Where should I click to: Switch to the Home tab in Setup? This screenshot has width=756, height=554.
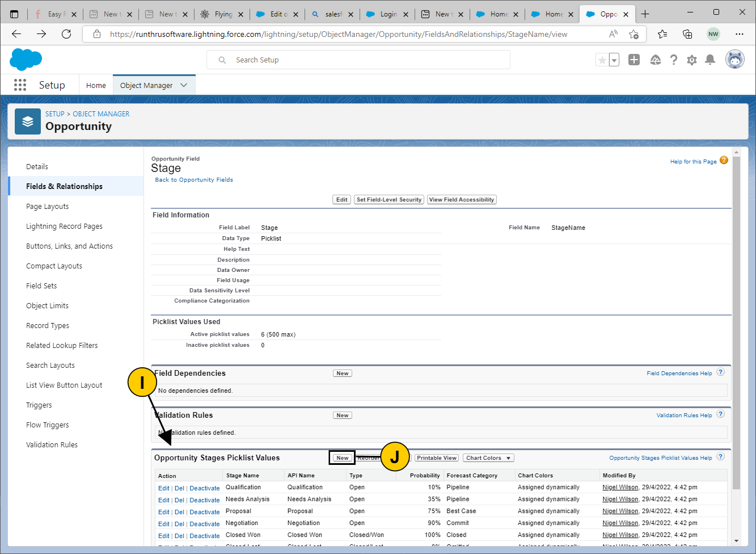[x=96, y=85]
